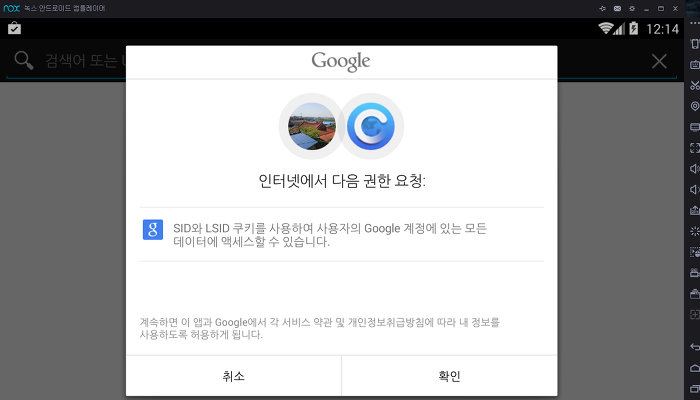
Task: Take a screenshot with scissors icon
Action: coord(695,85)
